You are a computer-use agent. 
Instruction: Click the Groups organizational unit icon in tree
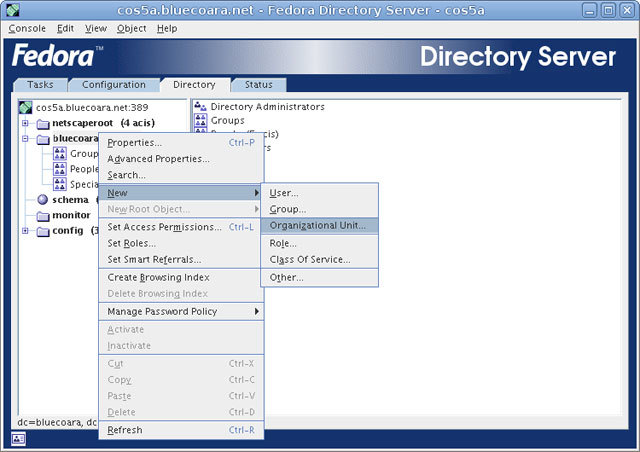click(x=60, y=154)
